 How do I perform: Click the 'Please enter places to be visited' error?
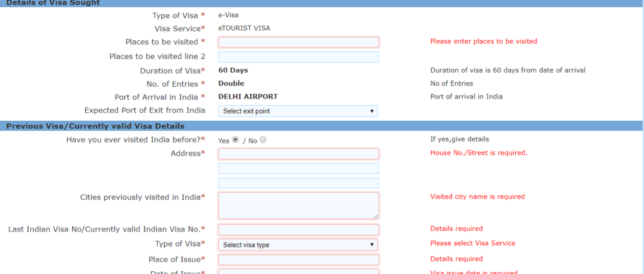[483, 41]
